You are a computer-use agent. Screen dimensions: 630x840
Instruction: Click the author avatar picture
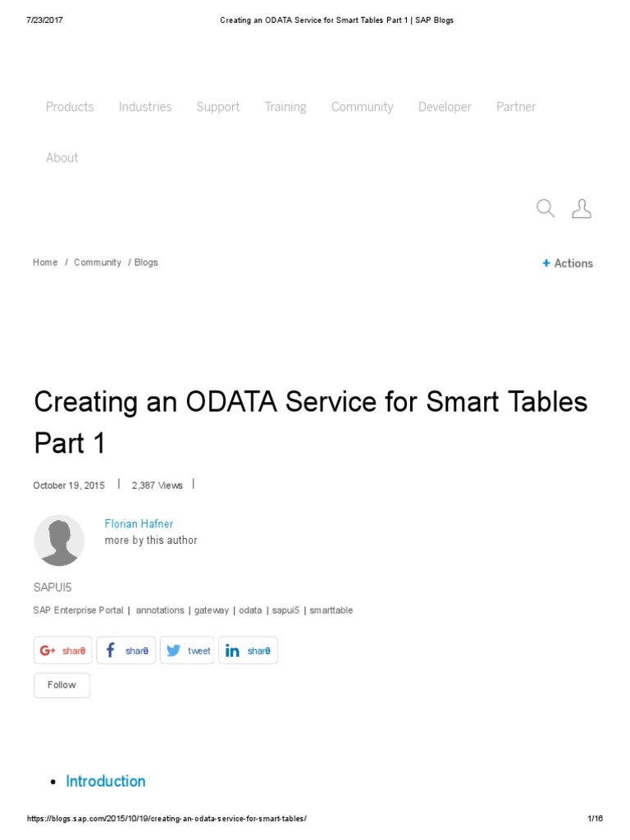tap(59, 540)
